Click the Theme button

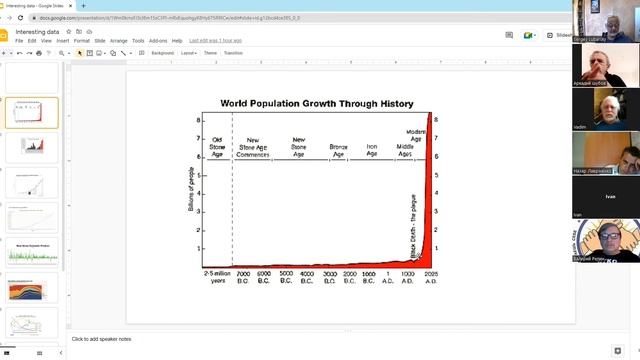[210, 53]
